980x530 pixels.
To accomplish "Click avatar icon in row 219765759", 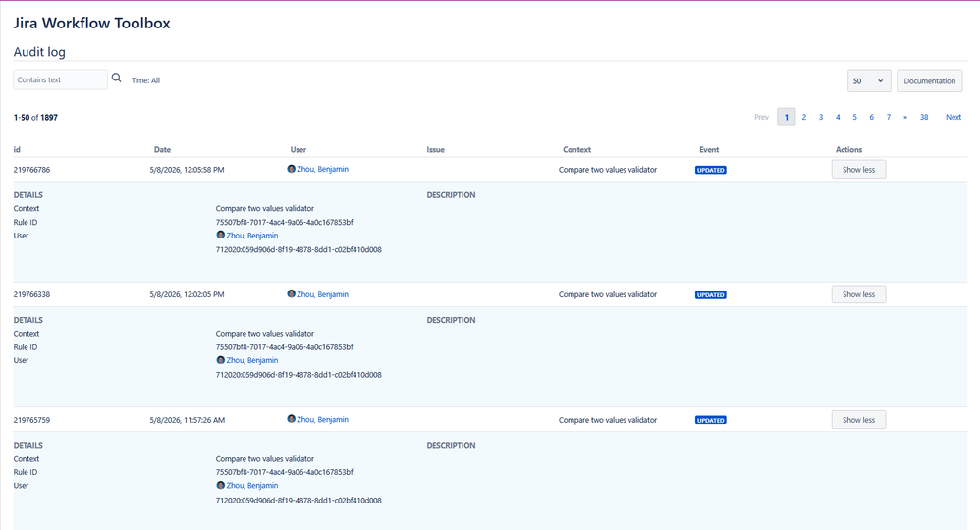I will [292, 419].
